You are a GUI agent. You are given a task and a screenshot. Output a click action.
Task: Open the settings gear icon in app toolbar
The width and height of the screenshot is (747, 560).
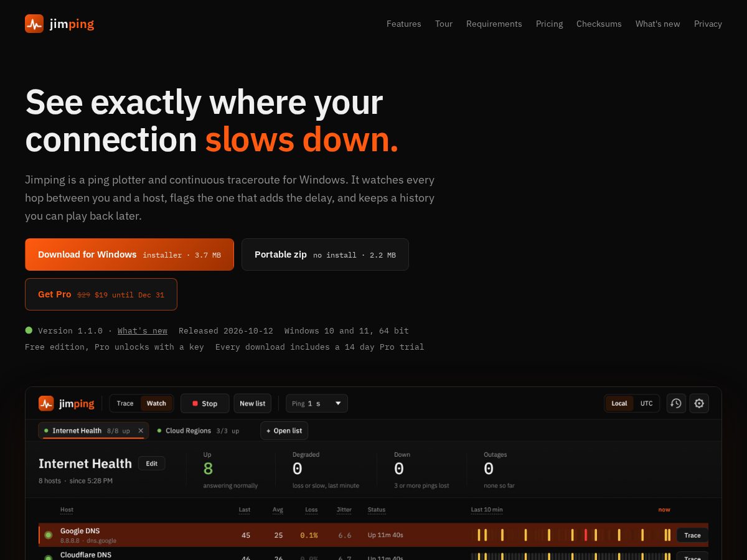(699, 403)
